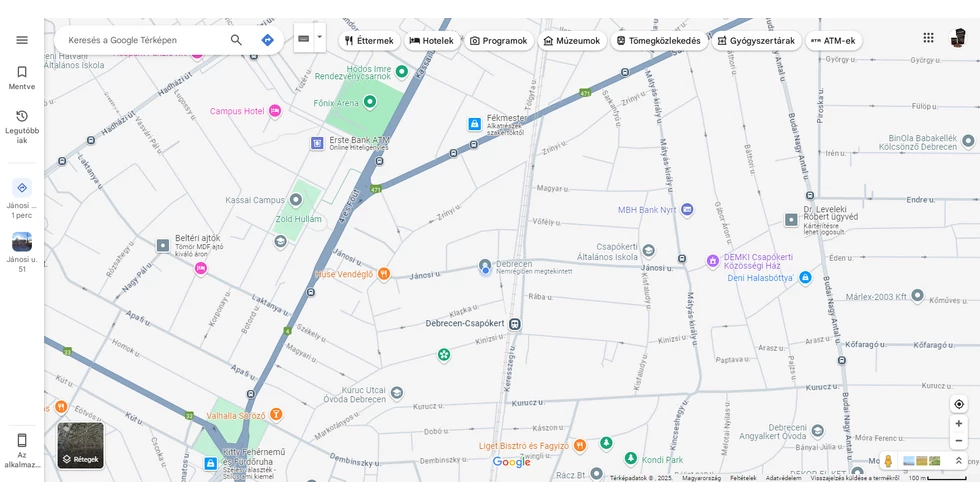
Task: Expand the imagery strip chevron
Action: (958, 461)
